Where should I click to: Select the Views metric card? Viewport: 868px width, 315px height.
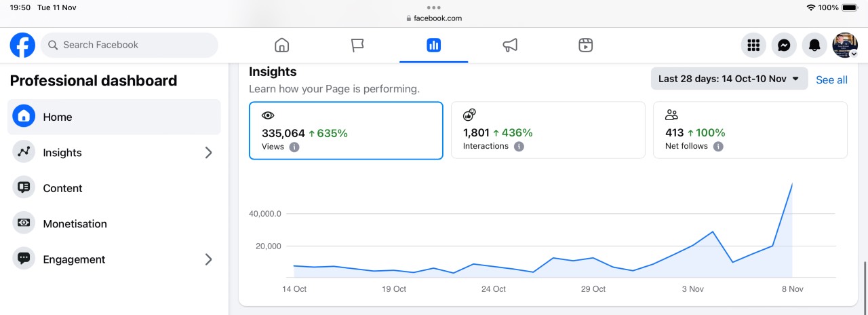pyautogui.click(x=346, y=130)
